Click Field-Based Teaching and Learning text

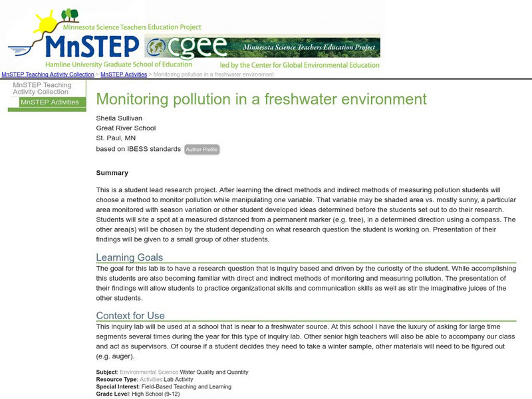click(186, 386)
